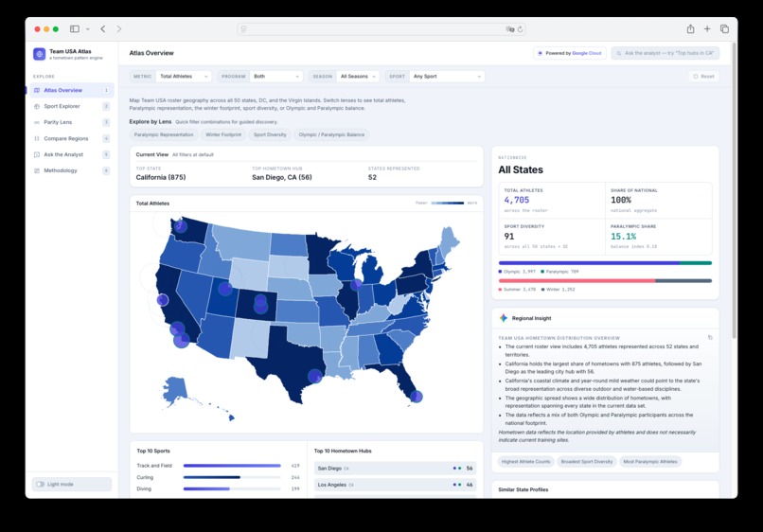Copy the Regional Insight text
Screen dimensions: 763x532
tap(710, 337)
